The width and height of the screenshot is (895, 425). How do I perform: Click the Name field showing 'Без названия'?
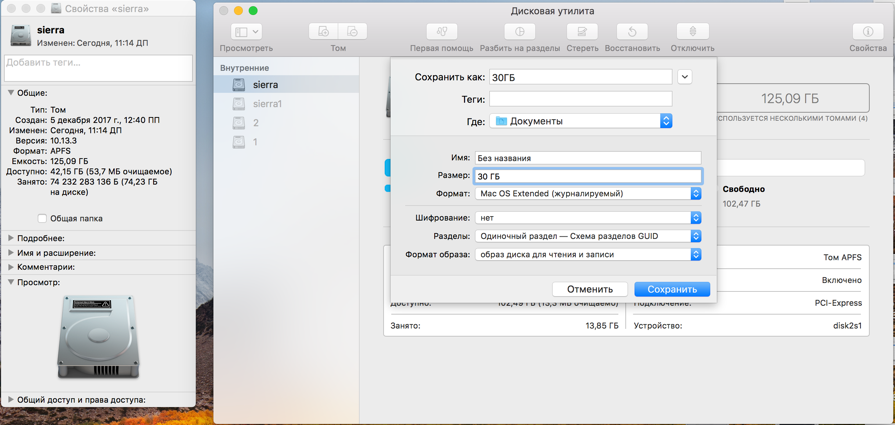[x=588, y=158]
